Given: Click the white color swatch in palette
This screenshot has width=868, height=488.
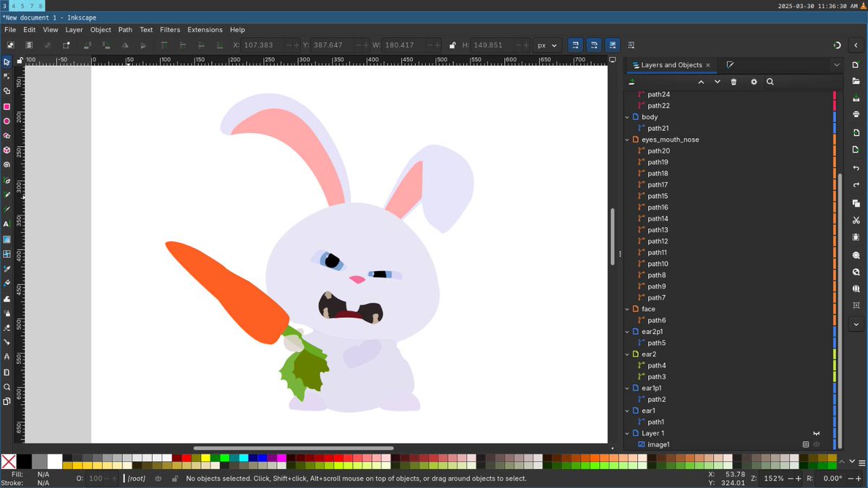Looking at the screenshot, I should pyautogui.click(x=55, y=461).
